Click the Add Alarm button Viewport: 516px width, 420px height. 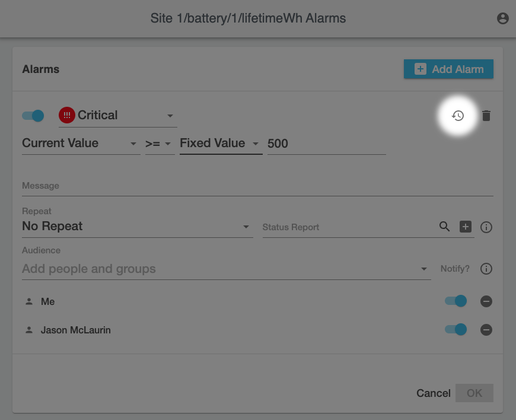coord(448,69)
